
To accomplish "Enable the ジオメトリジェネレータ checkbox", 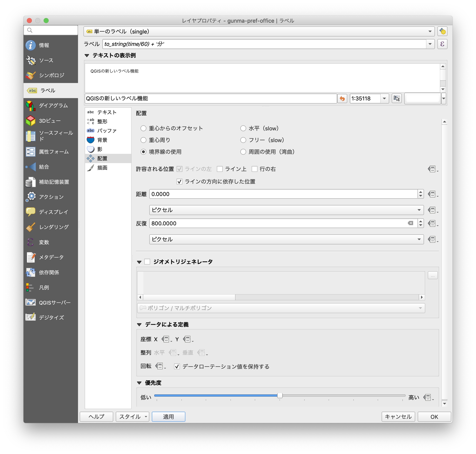I will tap(147, 261).
